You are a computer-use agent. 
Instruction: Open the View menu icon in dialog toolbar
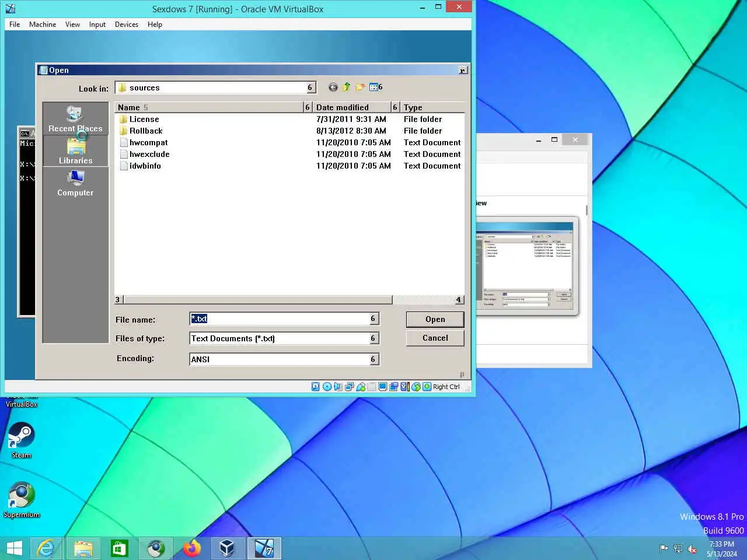373,87
